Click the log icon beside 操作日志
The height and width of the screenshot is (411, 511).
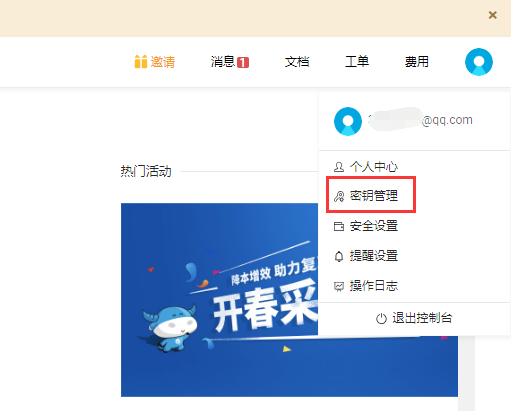click(339, 286)
